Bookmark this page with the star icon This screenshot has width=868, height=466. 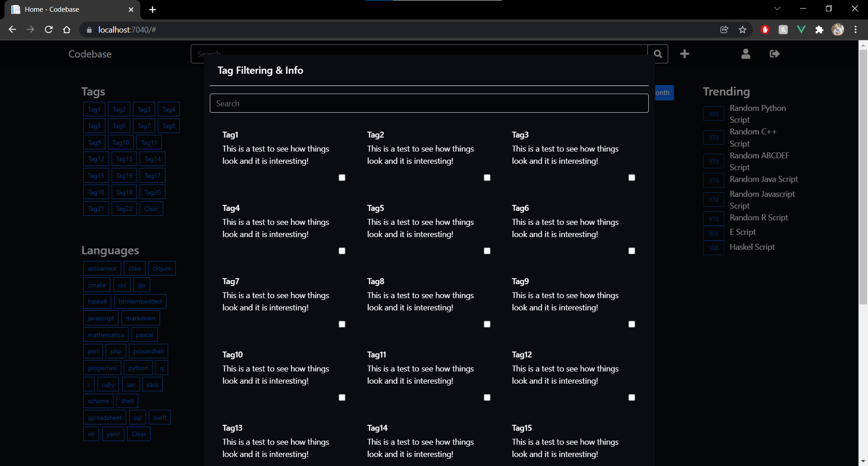coord(742,29)
